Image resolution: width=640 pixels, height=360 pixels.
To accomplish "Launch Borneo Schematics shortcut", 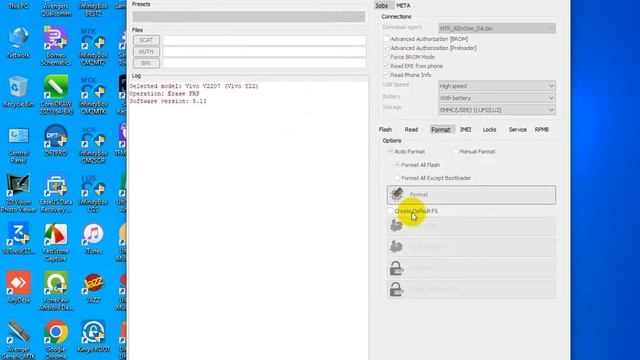I will [x=56, y=46].
